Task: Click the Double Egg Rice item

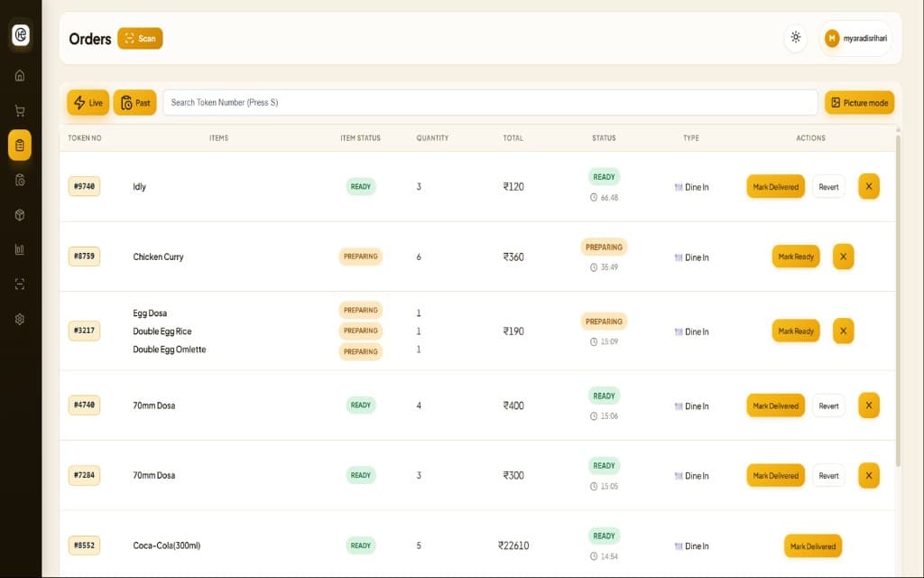Action: click(x=162, y=331)
